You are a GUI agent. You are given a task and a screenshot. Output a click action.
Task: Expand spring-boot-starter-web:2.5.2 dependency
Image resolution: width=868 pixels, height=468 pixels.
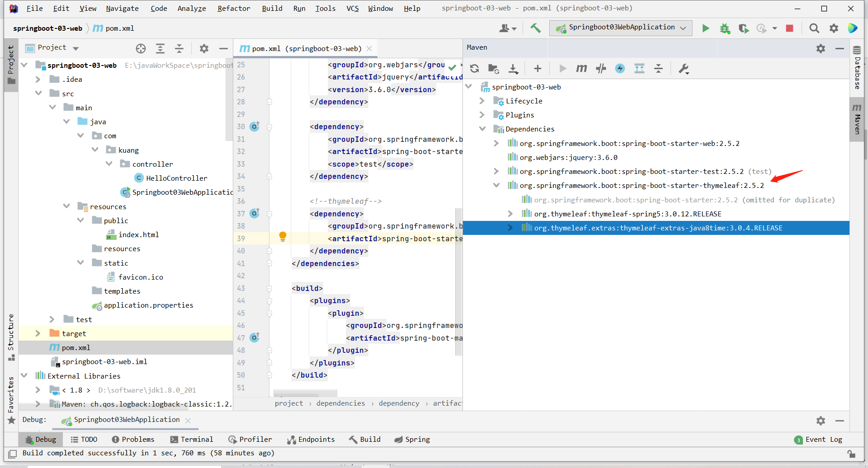pyautogui.click(x=496, y=143)
